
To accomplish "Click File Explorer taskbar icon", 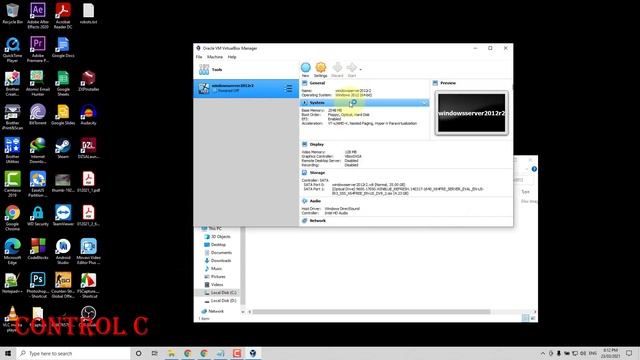I will [x=171, y=353].
